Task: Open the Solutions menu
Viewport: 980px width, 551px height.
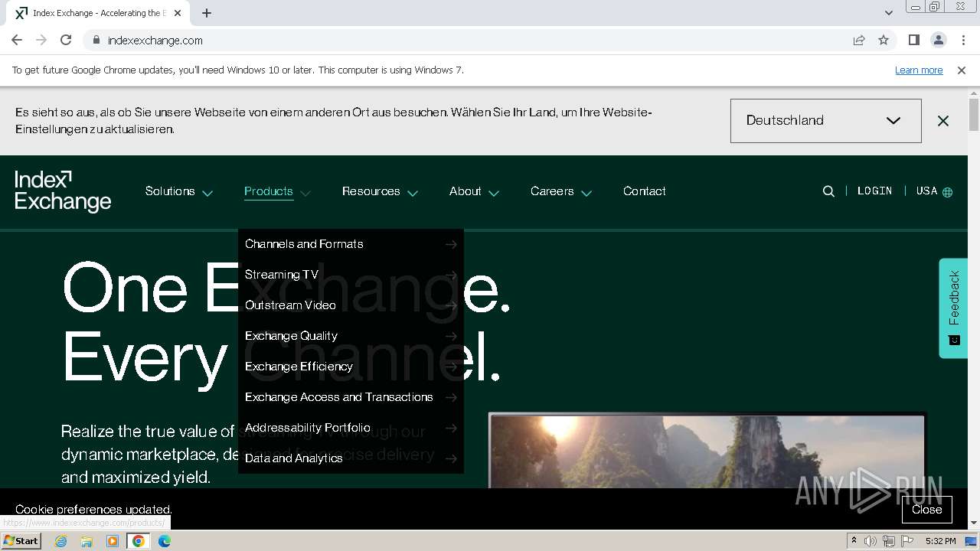Action: pyautogui.click(x=170, y=191)
